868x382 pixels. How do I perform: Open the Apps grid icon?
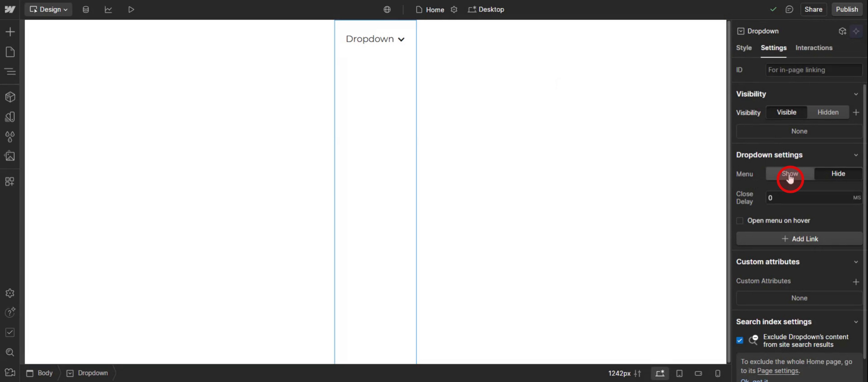click(x=10, y=182)
